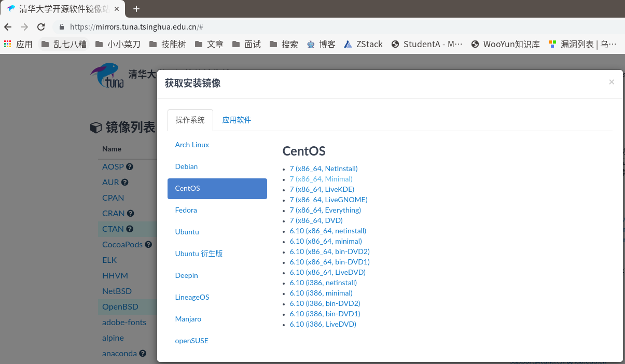Screen dimensions: 625x364
Task: Open the 博客 bookmark
Action: pos(321,44)
